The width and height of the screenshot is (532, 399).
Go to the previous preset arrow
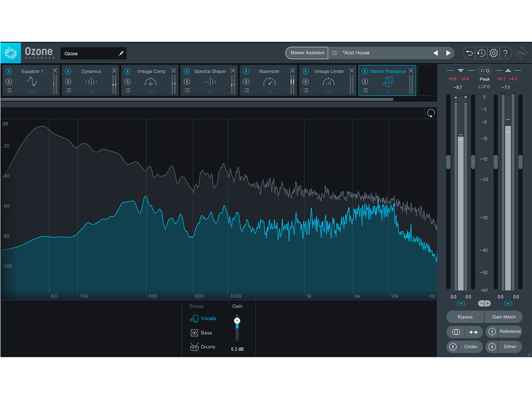(435, 53)
